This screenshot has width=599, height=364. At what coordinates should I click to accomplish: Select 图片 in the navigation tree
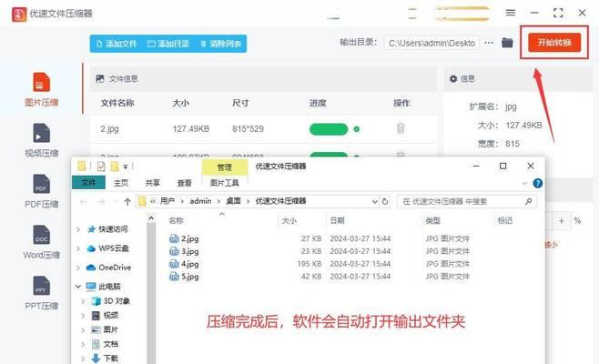(x=110, y=329)
